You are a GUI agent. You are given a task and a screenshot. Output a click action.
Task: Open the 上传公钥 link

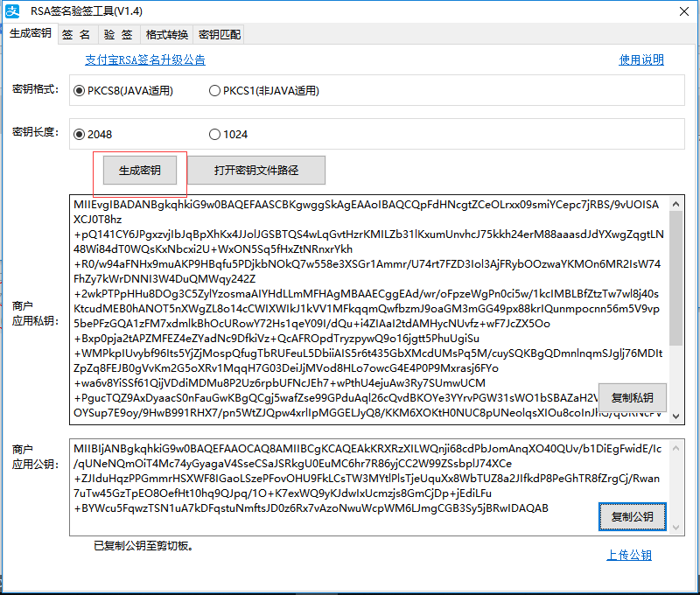click(628, 555)
